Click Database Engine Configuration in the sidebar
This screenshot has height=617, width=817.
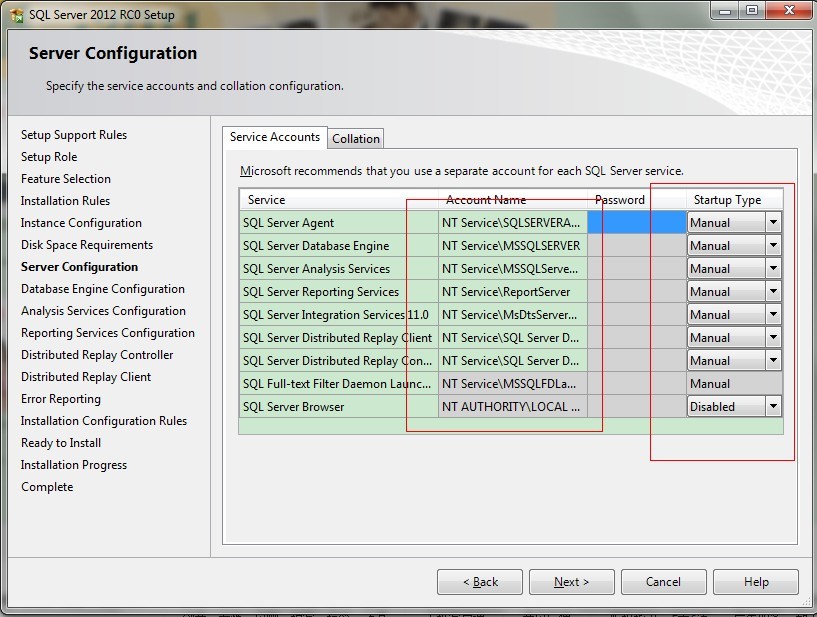pos(103,289)
